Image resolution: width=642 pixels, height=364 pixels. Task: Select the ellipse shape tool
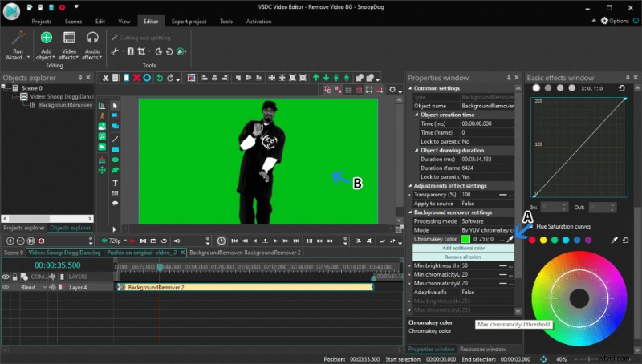pyautogui.click(x=115, y=160)
